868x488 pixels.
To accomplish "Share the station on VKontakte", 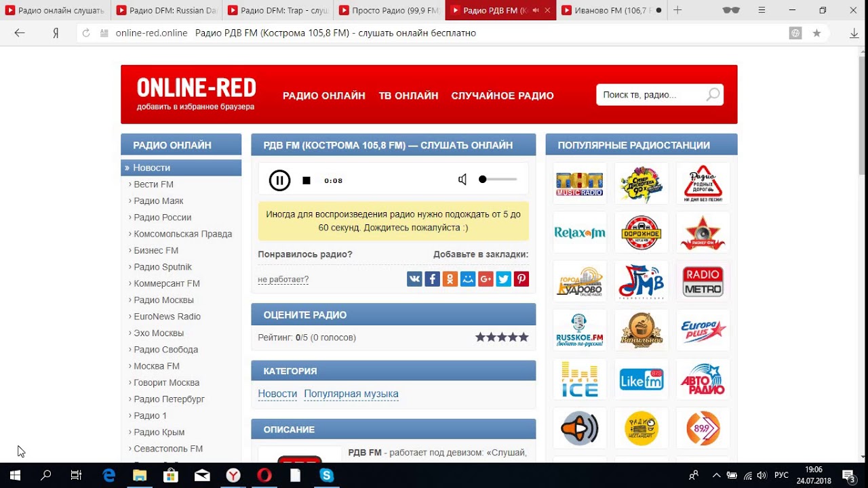I will [414, 279].
